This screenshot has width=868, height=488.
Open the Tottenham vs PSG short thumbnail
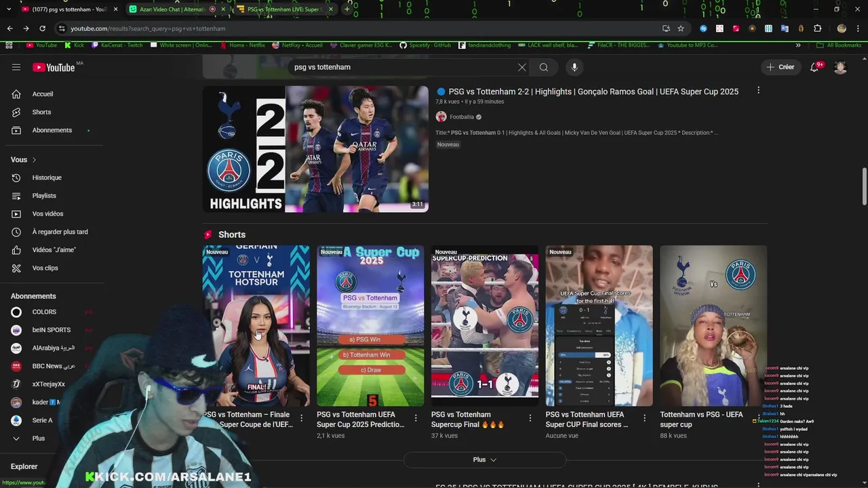[x=713, y=326]
